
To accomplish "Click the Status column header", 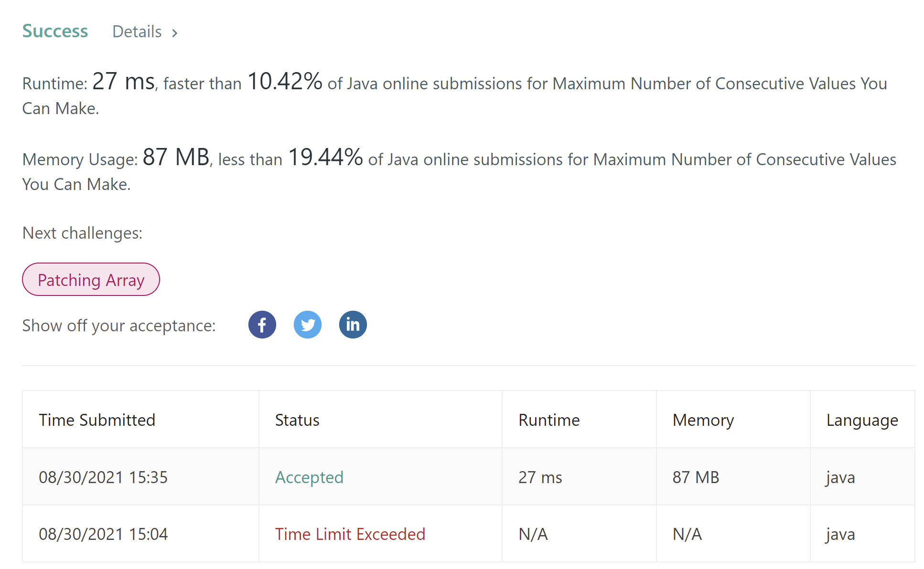I will [297, 420].
